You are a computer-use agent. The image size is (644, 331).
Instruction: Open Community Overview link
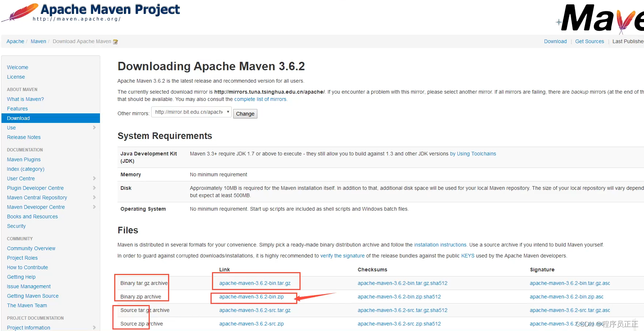pyautogui.click(x=31, y=248)
